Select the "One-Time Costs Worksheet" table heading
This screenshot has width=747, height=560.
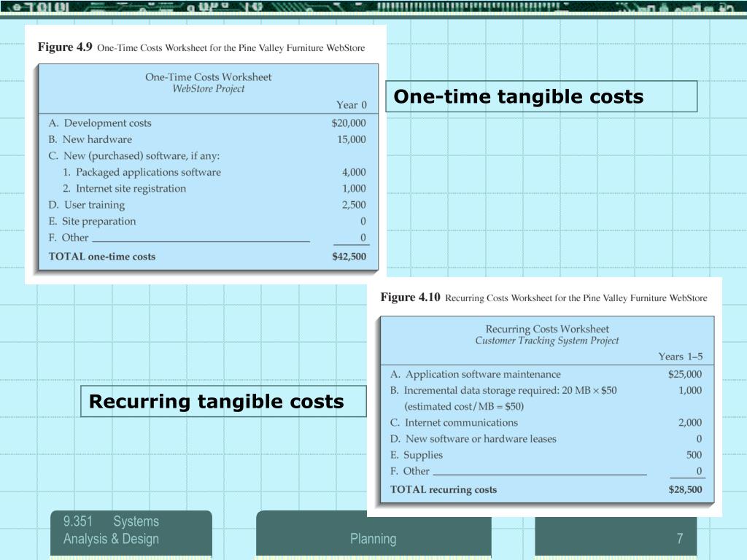click(208, 77)
